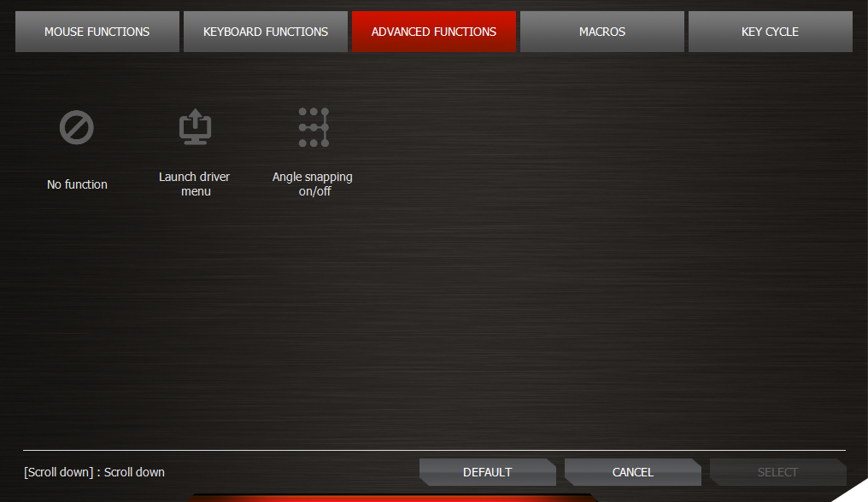868x502 pixels.
Task: Click the greyed-out Select button
Action: pyautogui.click(x=777, y=472)
